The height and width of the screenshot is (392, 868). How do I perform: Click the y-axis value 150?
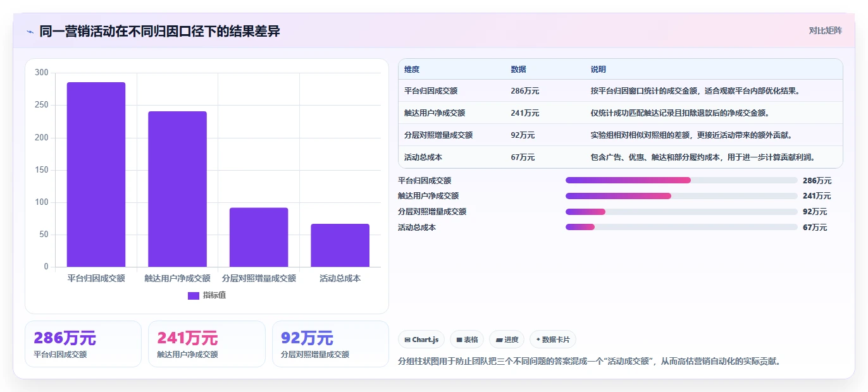click(42, 170)
